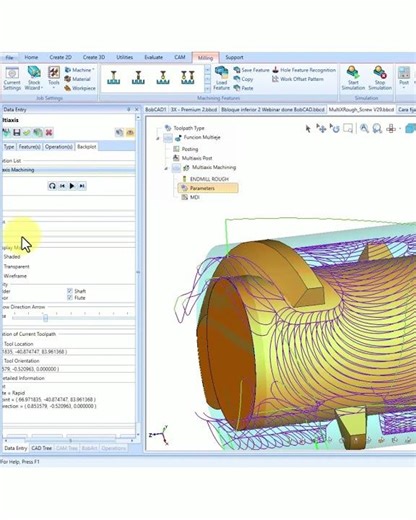Switch to the Create 2D ribbon tab

(60, 57)
